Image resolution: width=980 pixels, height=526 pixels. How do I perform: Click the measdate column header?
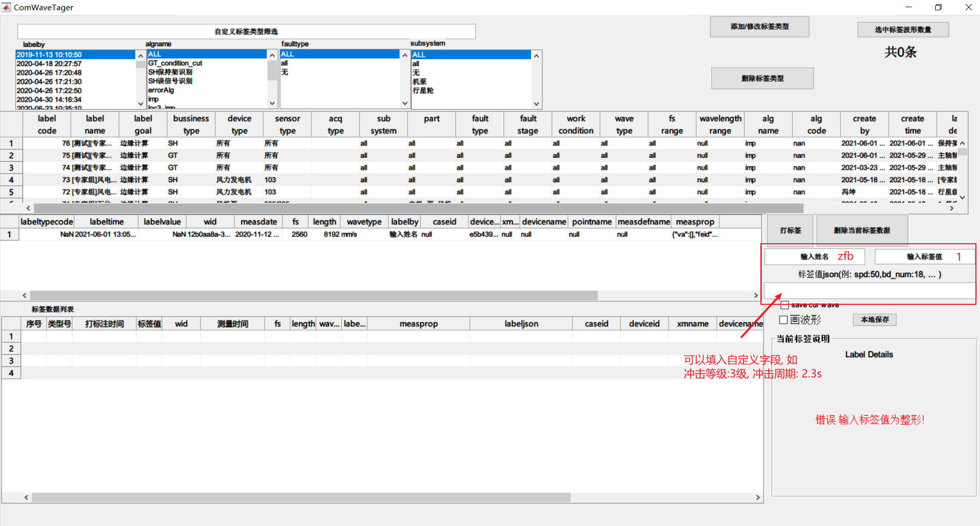point(259,222)
